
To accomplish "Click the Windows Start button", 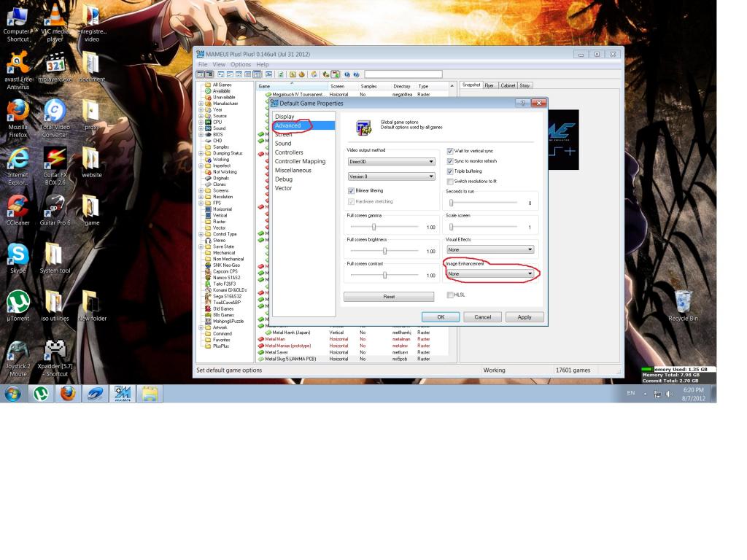I will click(x=13, y=394).
